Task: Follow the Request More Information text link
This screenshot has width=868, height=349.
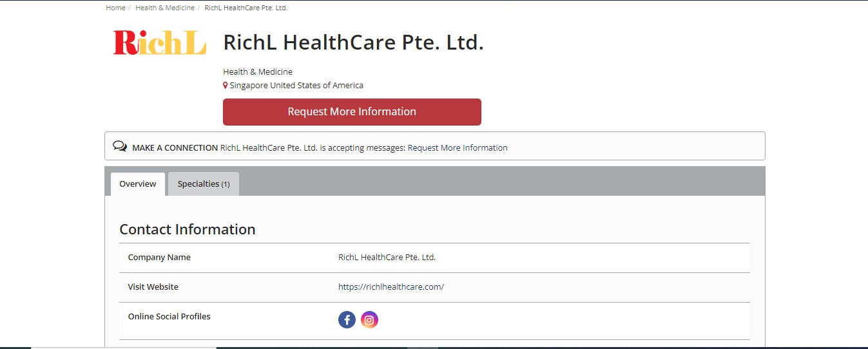Action: click(458, 147)
